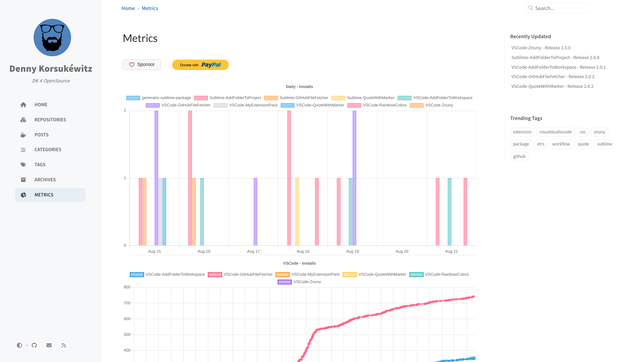The height and width of the screenshot is (362, 644).
Task: Click the yellow bar on Aug 18
Action: [x=297, y=212]
